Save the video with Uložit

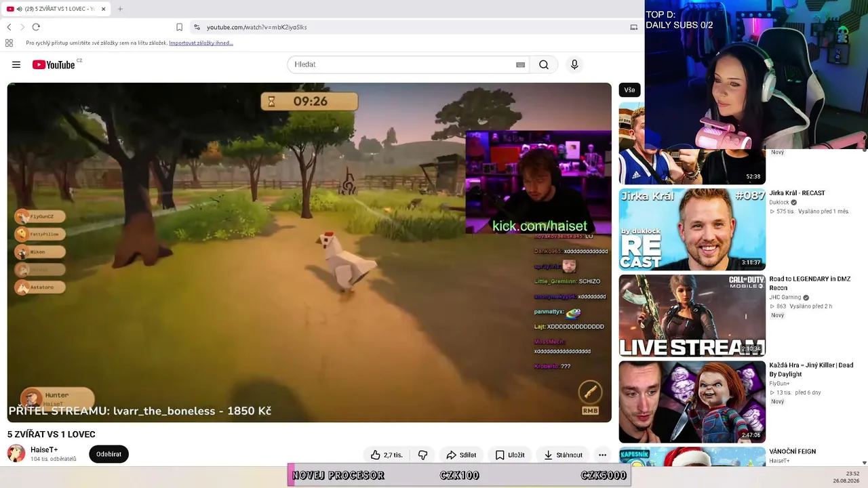510,455
